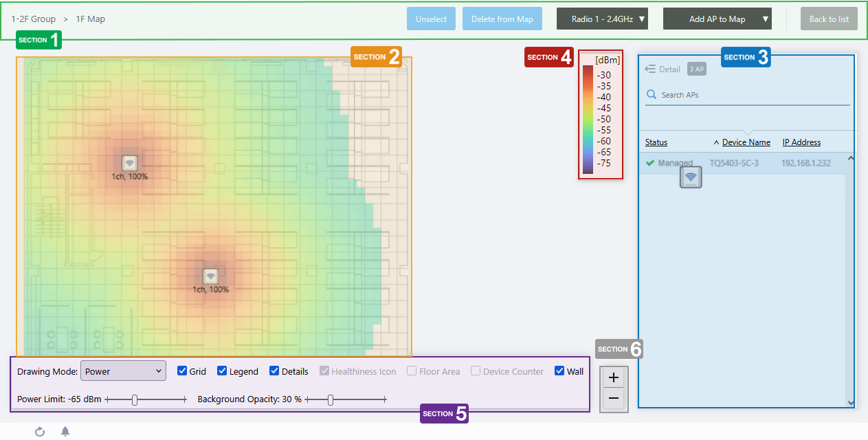The height and width of the screenshot is (440, 868).
Task: Sort list by Device Name column
Action: [x=746, y=142]
